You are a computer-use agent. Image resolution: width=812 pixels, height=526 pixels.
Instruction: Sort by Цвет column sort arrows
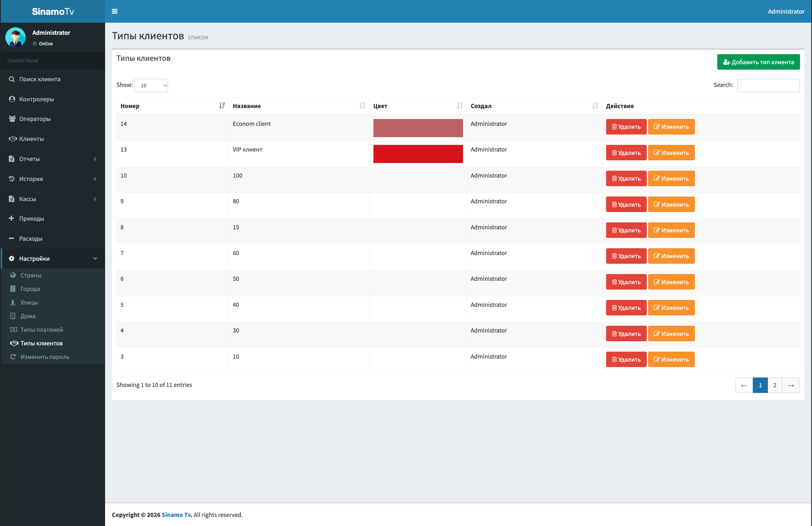click(460, 106)
